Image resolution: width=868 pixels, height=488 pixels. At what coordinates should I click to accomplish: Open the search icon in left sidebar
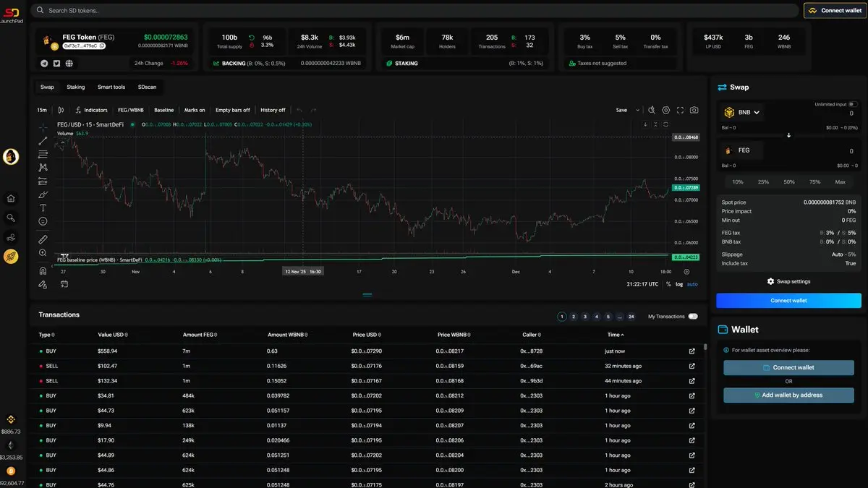[x=11, y=217]
